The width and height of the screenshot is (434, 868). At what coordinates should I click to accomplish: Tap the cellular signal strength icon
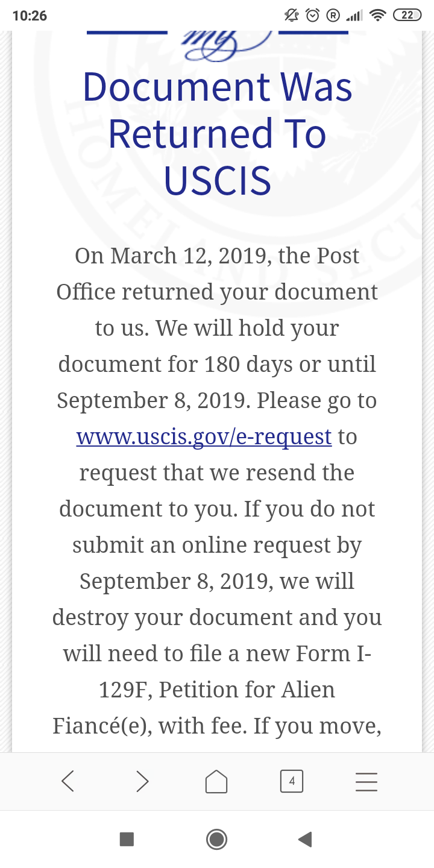coord(355,16)
